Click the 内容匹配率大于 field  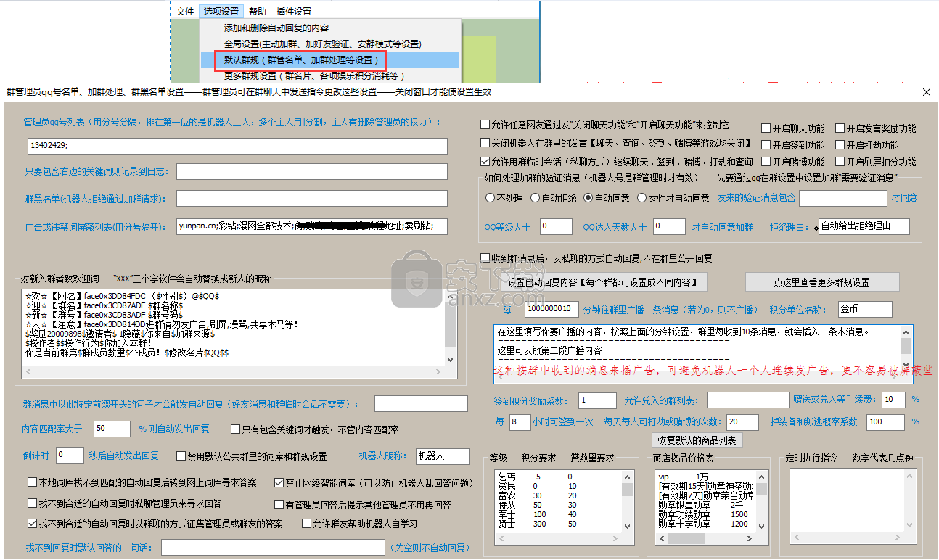(112, 429)
